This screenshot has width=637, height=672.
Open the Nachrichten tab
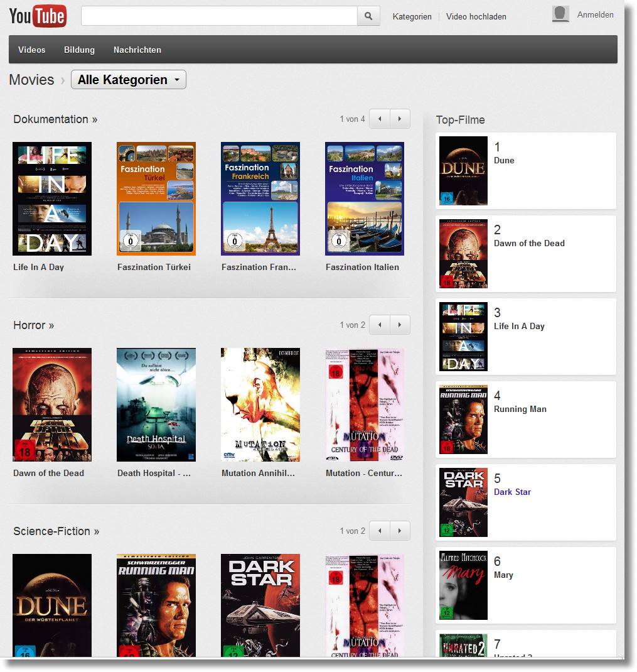pyautogui.click(x=137, y=50)
